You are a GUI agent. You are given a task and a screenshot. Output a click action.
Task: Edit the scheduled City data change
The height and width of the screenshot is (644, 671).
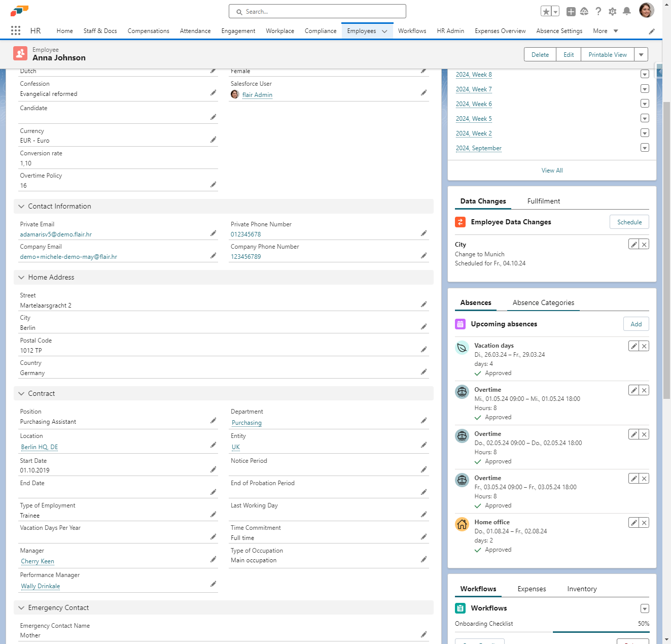click(x=633, y=245)
